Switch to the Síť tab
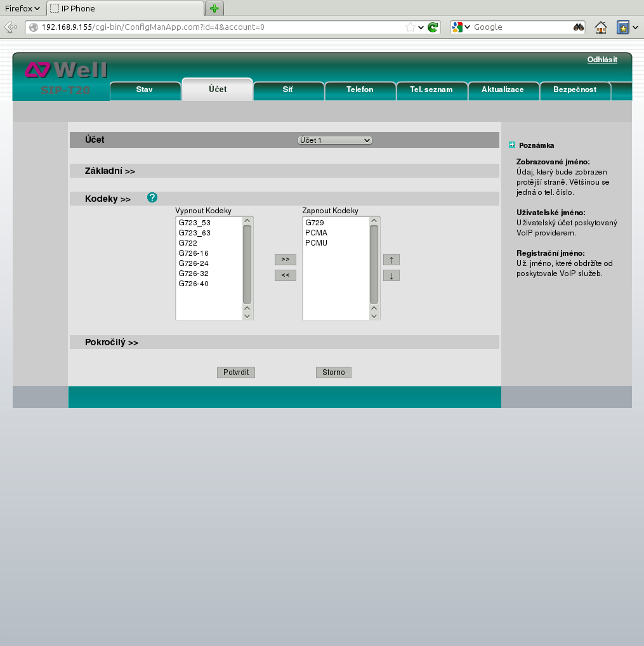Image resolution: width=644 pixels, height=646 pixels. (x=288, y=89)
